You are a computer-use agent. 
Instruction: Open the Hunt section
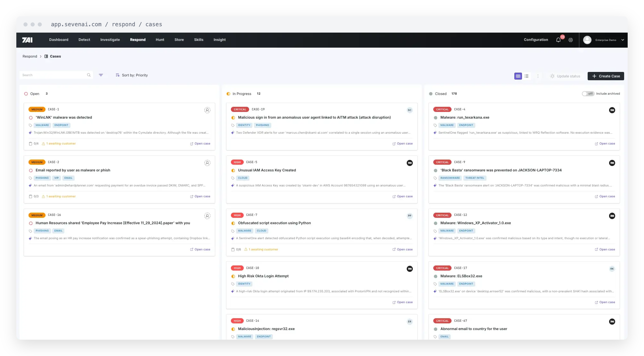[160, 40]
